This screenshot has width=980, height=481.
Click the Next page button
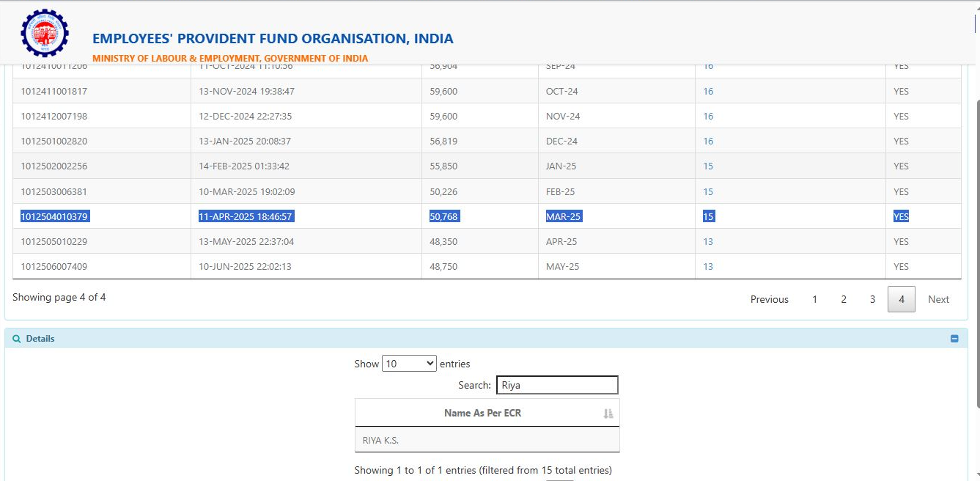tap(938, 299)
